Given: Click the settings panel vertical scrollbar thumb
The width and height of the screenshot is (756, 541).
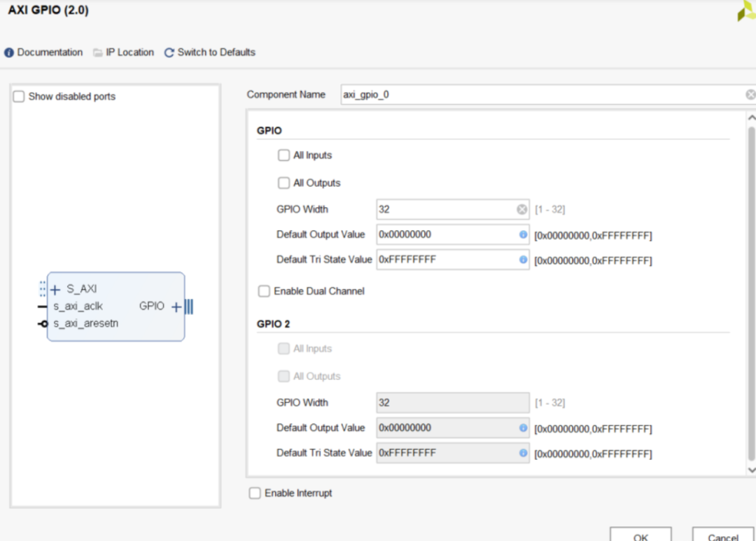Looking at the screenshot, I should point(751,294).
